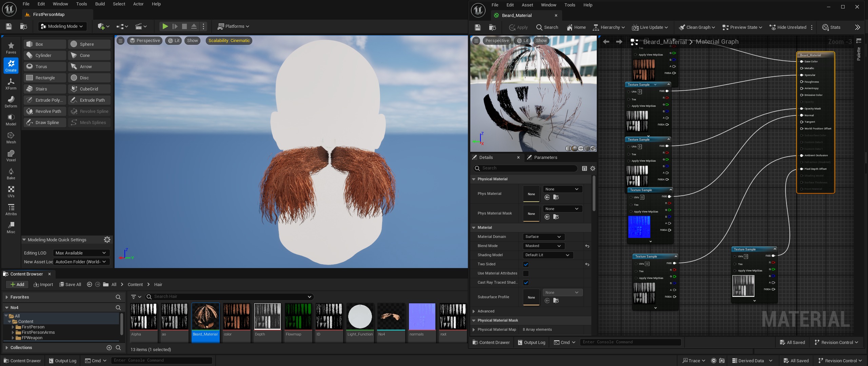Open Search in Material Editor toolbar

tap(547, 27)
